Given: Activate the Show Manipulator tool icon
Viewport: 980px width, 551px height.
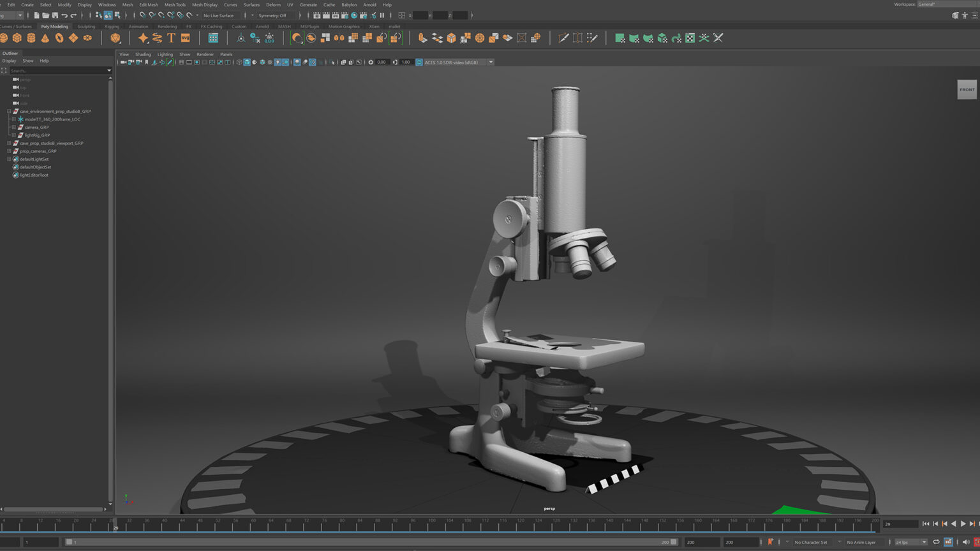Looking at the screenshot, I should click(241, 38).
